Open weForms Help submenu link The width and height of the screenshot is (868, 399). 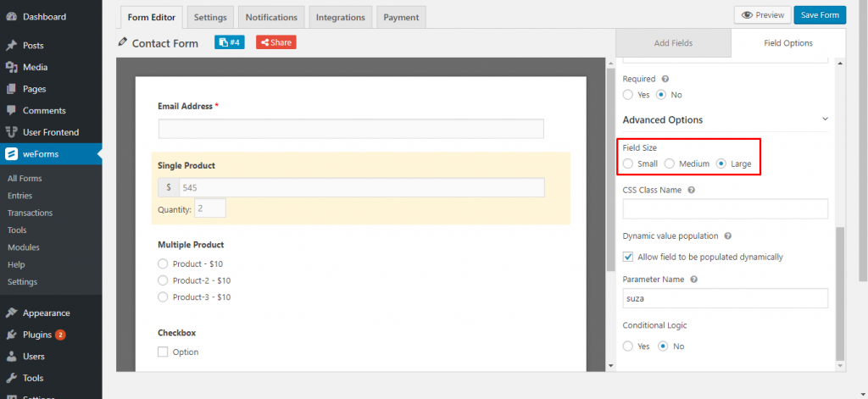[x=16, y=264]
